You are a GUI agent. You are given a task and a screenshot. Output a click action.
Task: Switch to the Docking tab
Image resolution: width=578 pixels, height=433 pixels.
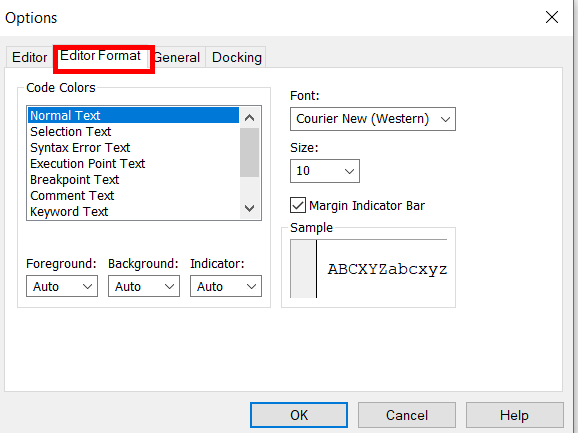pos(237,57)
